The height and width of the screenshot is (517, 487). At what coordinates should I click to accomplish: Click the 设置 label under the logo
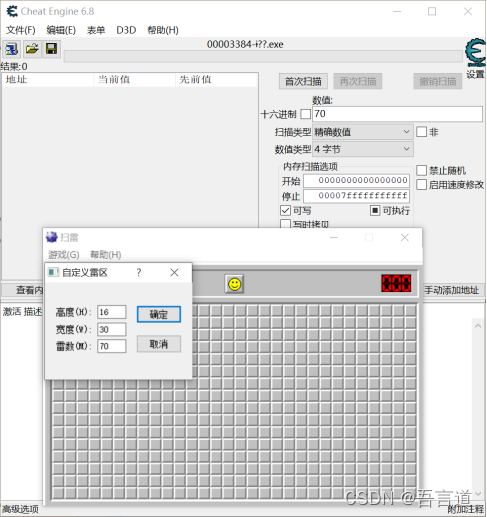pos(475,74)
